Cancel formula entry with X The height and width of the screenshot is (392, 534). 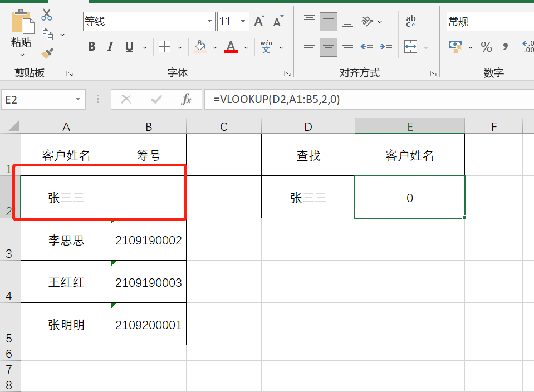pos(126,100)
